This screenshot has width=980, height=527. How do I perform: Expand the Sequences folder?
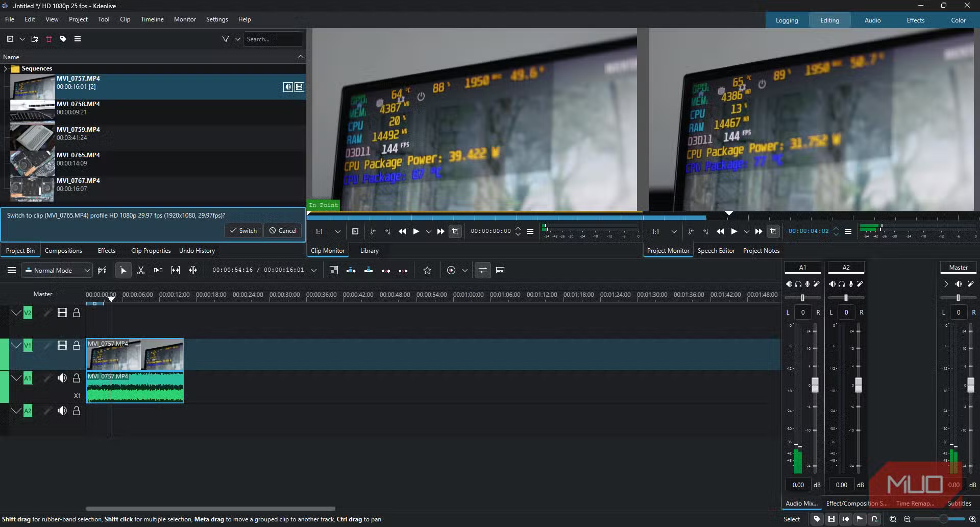6,68
